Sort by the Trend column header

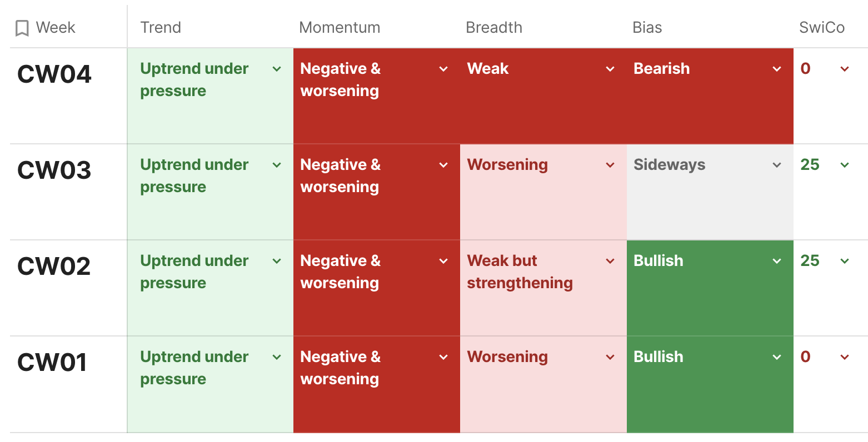click(161, 28)
